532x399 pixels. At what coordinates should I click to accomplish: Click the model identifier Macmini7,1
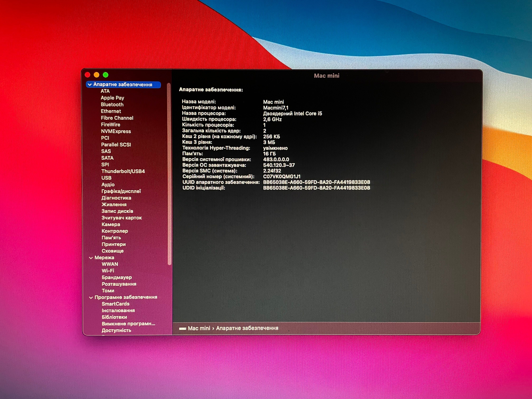(x=276, y=108)
